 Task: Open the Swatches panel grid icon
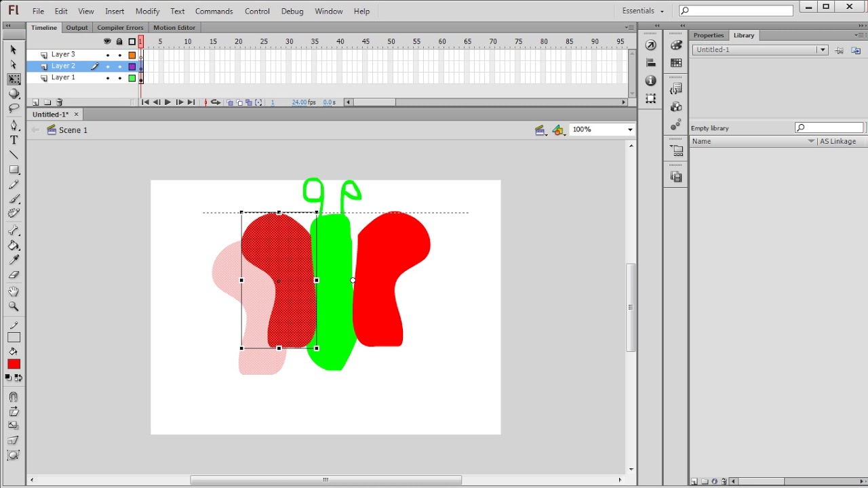[x=676, y=63]
